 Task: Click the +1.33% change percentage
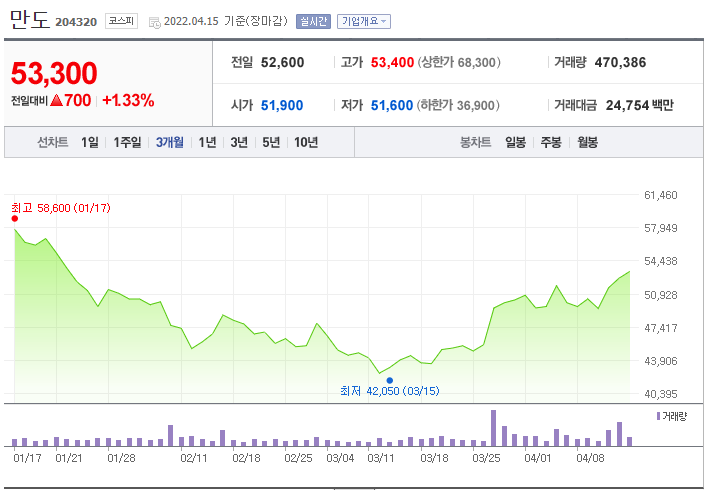[x=128, y=101]
